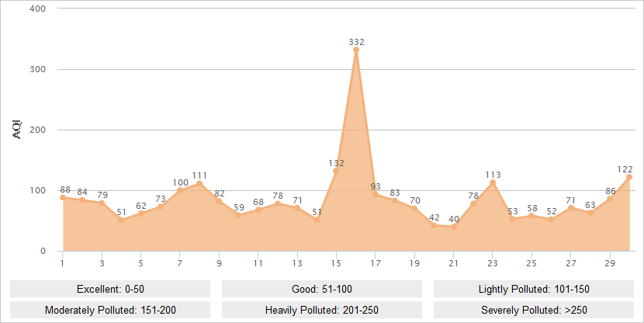
Task: Click x-axis day label 1
Action: coord(62,263)
